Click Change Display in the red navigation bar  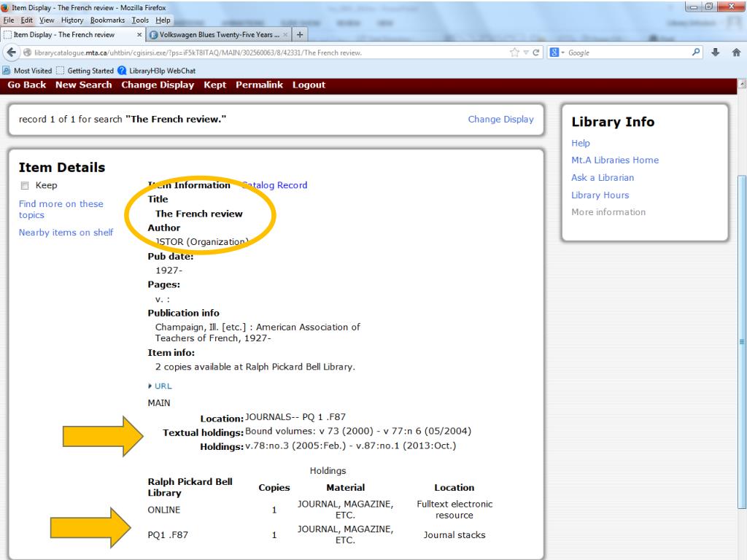[158, 85]
